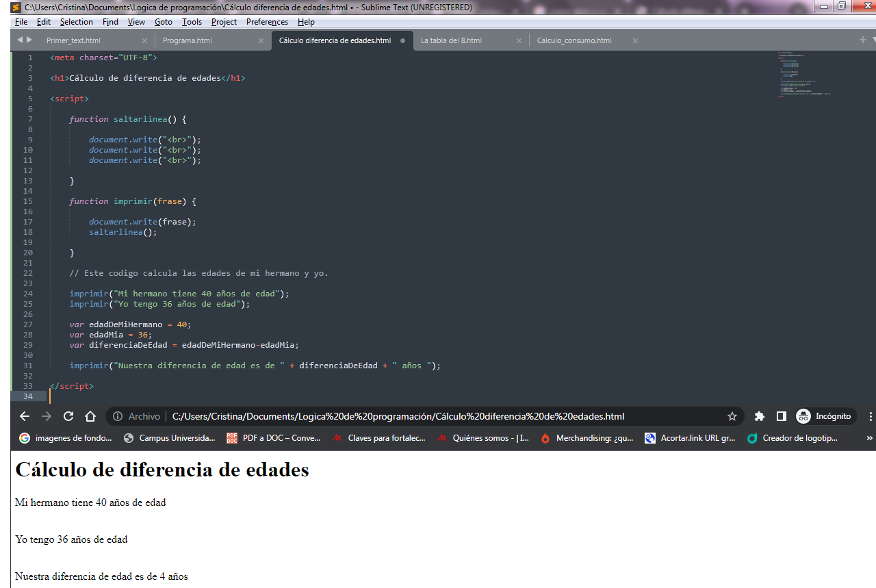This screenshot has height=588, width=876.
Task: Open the View menu
Action: (x=136, y=22)
